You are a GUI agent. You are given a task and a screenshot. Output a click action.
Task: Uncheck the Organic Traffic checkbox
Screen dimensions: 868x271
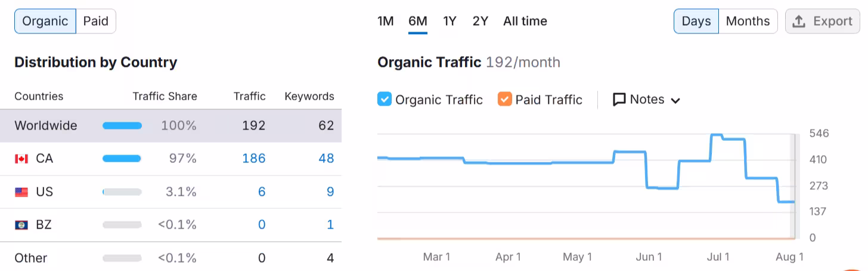[385, 99]
